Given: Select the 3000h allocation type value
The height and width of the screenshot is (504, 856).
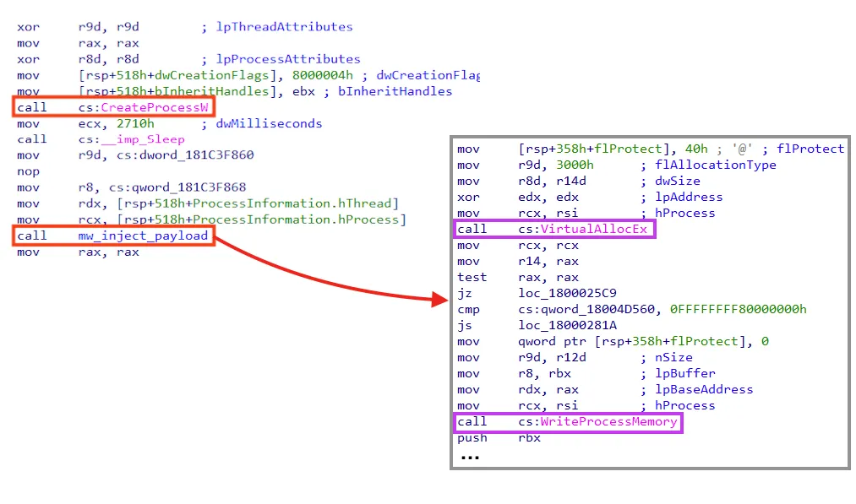Looking at the screenshot, I should tap(575, 165).
